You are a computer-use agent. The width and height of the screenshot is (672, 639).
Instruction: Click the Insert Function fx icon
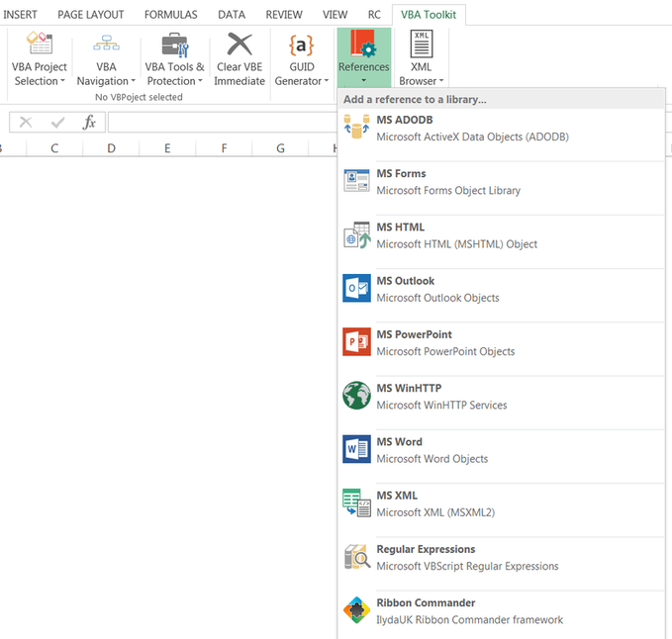(89, 123)
